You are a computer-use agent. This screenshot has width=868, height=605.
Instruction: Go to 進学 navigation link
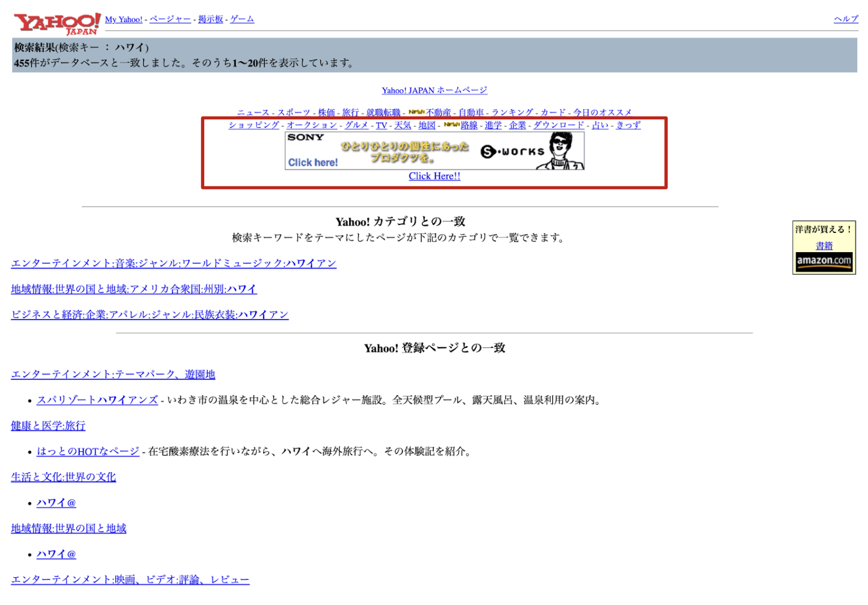pos(493,126)
